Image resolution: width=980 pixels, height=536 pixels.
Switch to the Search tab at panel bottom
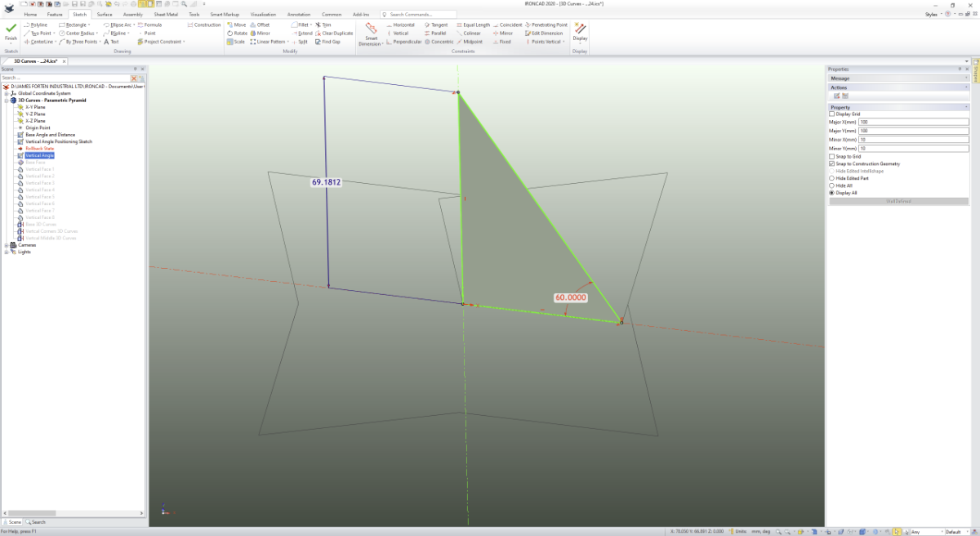pyautogui.click(x=36, y=521)
